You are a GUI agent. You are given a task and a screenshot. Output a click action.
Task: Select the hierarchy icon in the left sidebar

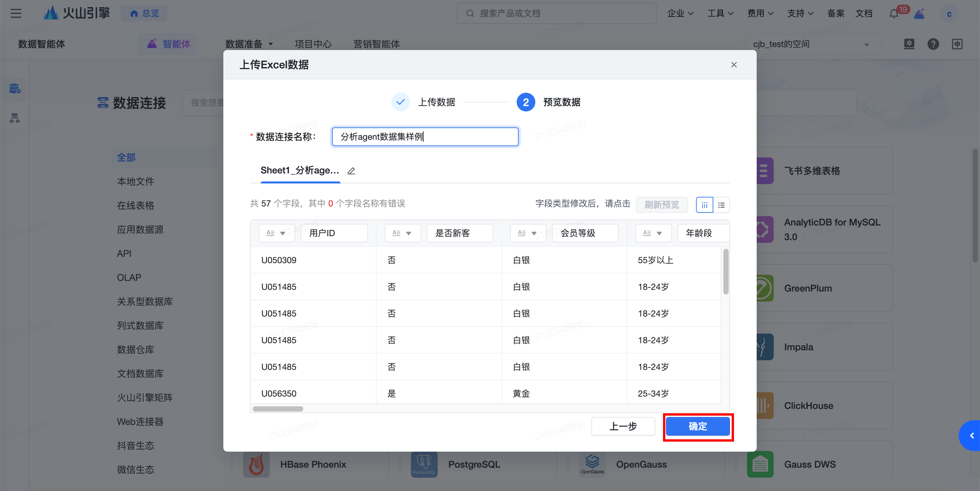coord(15,118)
